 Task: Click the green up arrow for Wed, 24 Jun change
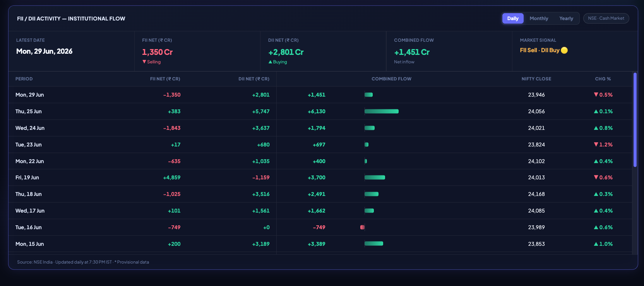pos(596,128)
